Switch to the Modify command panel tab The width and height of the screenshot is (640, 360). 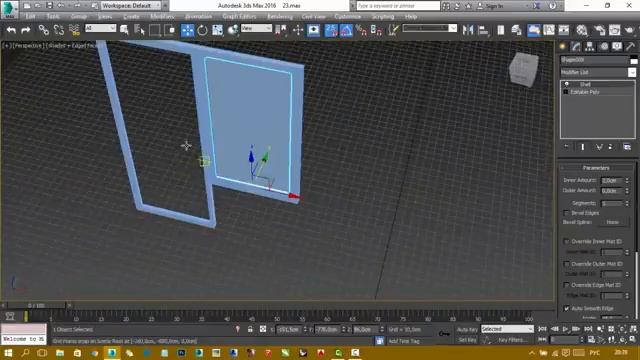coord(576,47)
